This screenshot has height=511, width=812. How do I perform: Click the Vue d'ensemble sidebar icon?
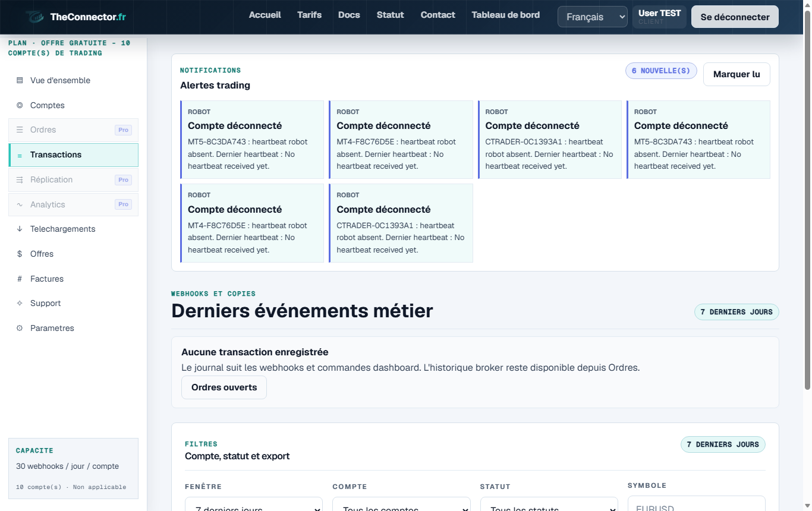pyautogui.click(x=20, y=80)
